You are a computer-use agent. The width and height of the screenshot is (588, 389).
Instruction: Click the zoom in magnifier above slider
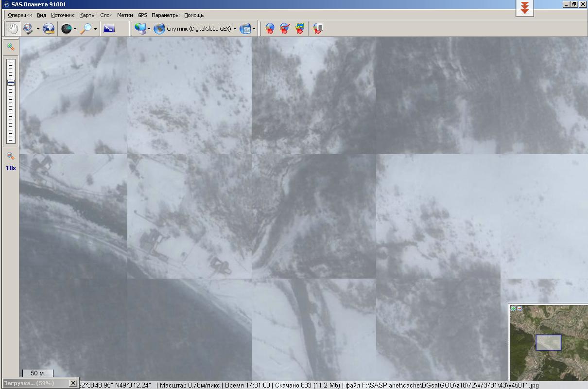[10, 47]
